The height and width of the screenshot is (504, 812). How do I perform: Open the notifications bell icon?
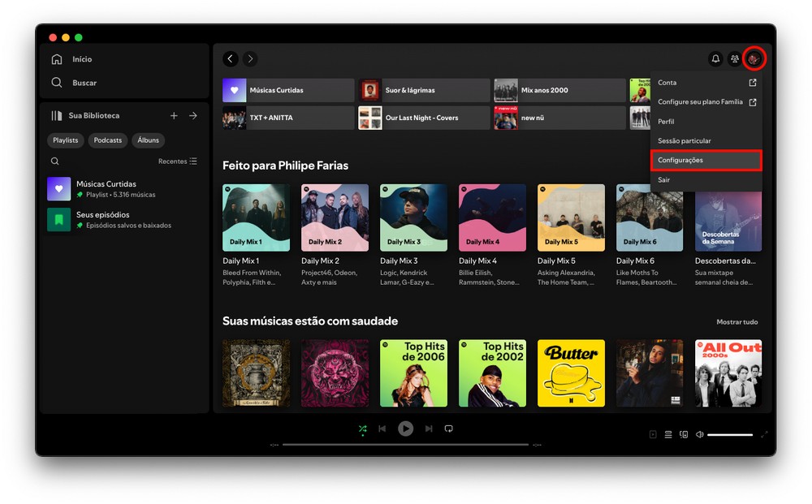[x=715, y=59]
